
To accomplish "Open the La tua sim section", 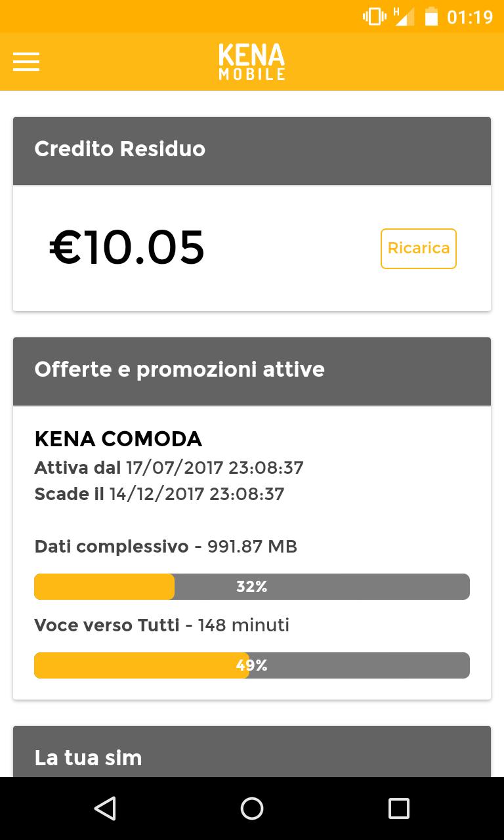I will click(x=252, y=757).
